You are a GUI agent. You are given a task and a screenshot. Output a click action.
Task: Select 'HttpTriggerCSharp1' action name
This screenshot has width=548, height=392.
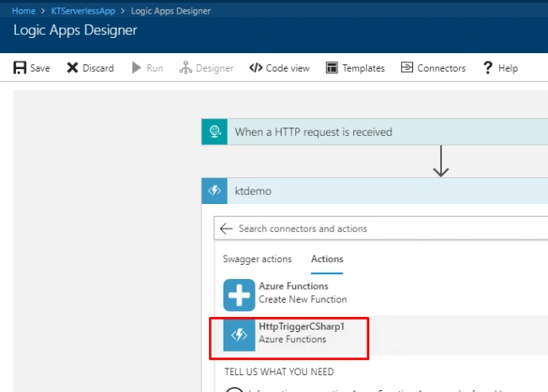click(x=302, y=326)
